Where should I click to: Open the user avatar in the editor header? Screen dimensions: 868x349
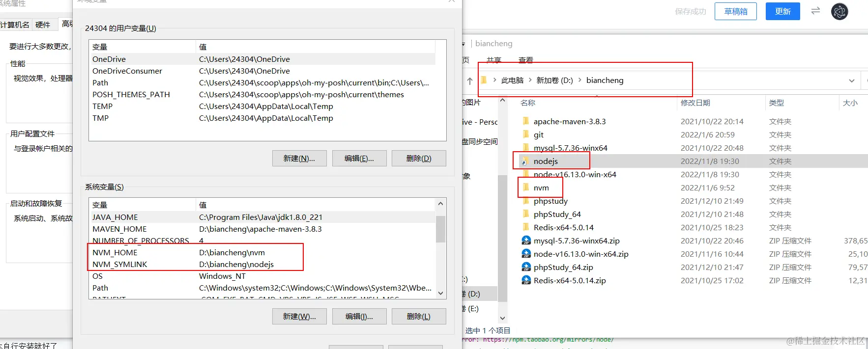tap(839, 11)
